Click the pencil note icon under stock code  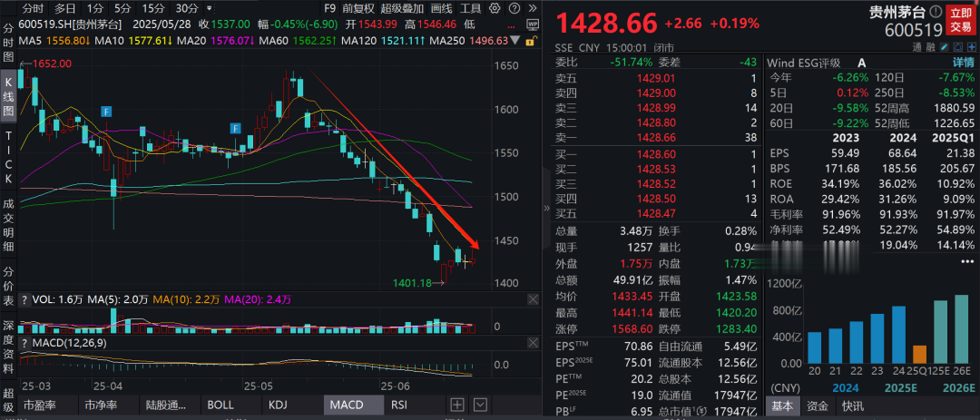click(x=945, y=47)
